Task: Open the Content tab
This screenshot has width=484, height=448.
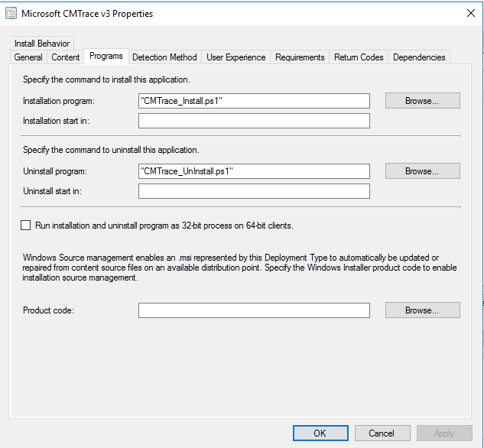Action: 66,57
